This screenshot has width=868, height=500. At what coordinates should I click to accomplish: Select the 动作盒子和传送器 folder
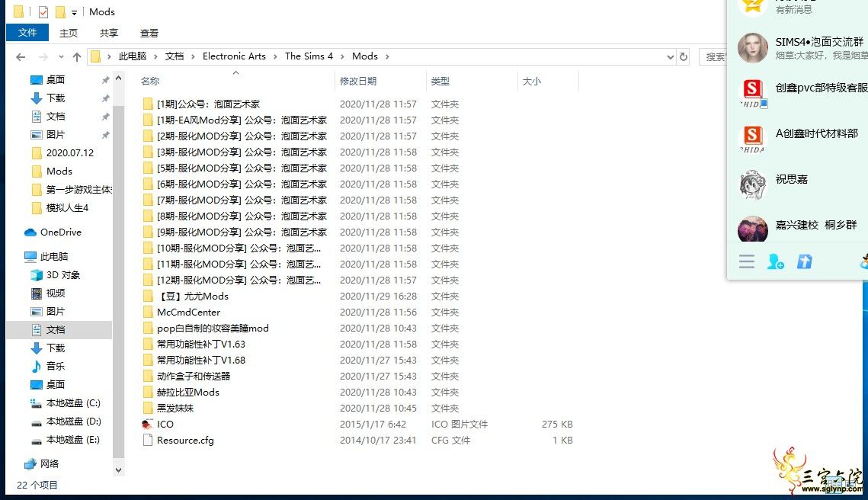coord(194,377)
